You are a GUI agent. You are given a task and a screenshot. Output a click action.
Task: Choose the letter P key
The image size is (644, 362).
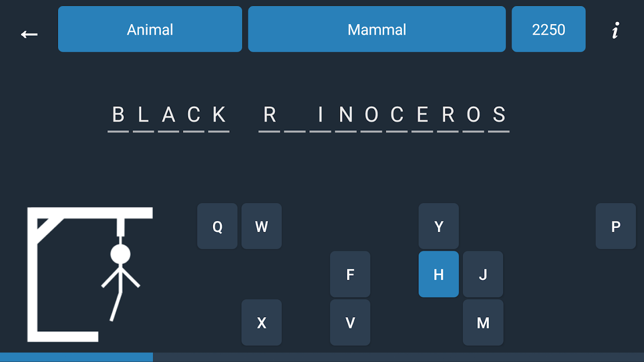(616, 226)
